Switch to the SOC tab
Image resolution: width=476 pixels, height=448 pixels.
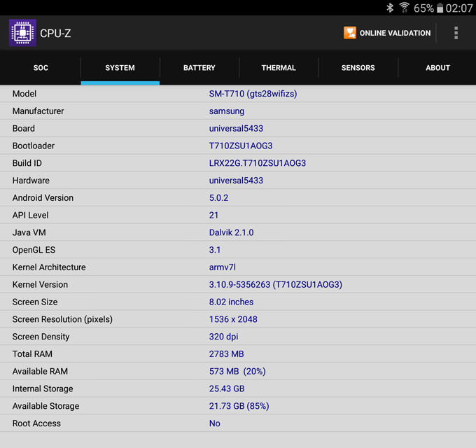coord(41,68)
